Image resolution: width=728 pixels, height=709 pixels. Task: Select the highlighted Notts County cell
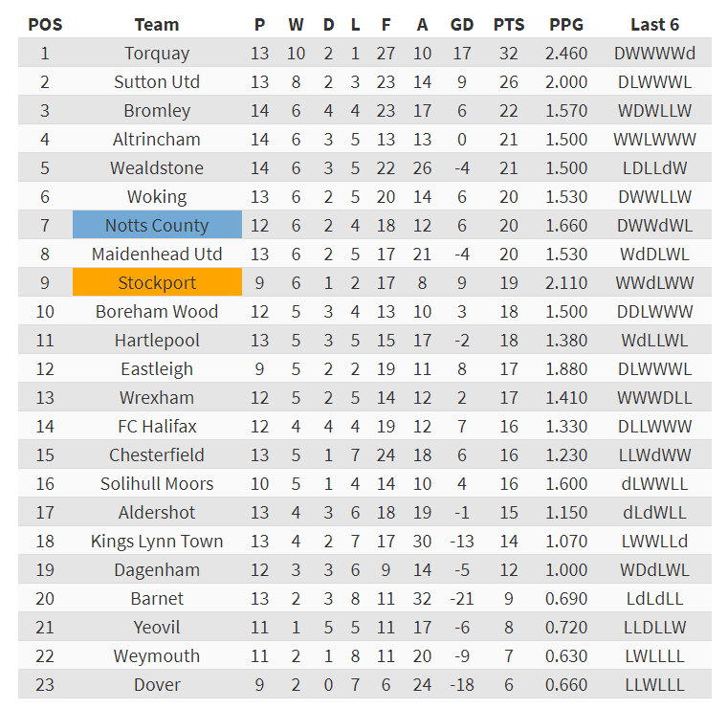click(x=157, y=226)
